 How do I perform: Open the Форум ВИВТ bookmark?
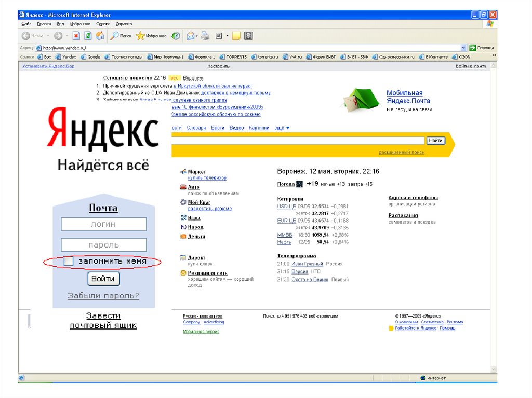[321, 57]
